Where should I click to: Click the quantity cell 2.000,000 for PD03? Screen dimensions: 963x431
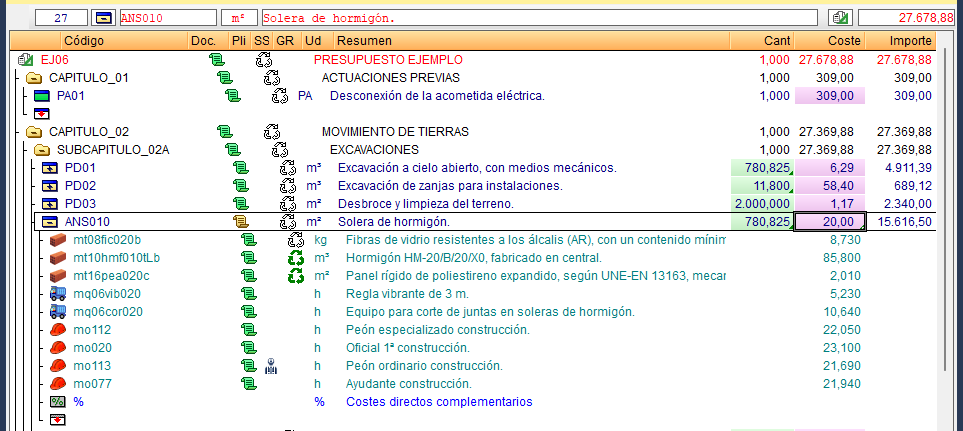[x=762, y=204]
